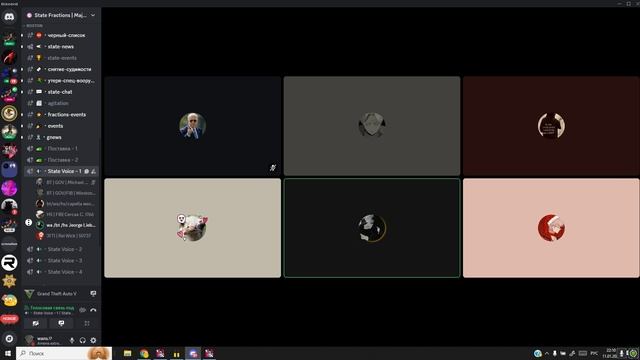Click the Grand Theft Auto V activity

[x=56, y=293]
